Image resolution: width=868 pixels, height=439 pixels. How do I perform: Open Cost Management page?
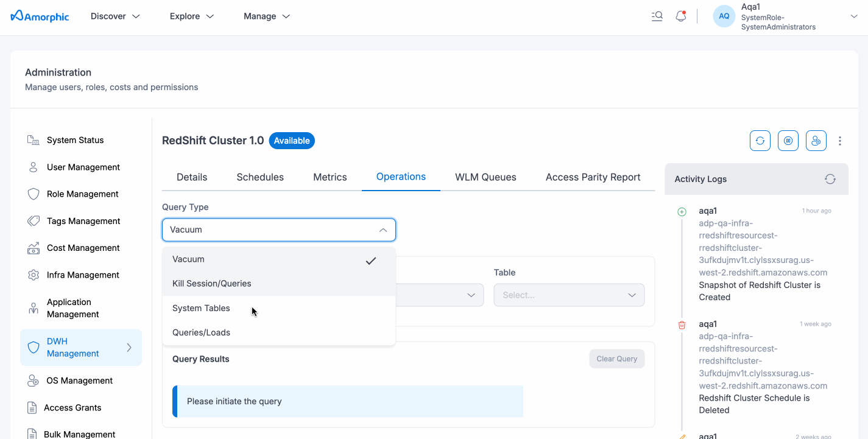coord(83,248)
